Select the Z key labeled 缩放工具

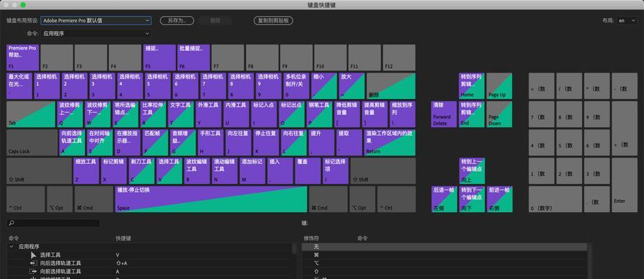(86, 171)
